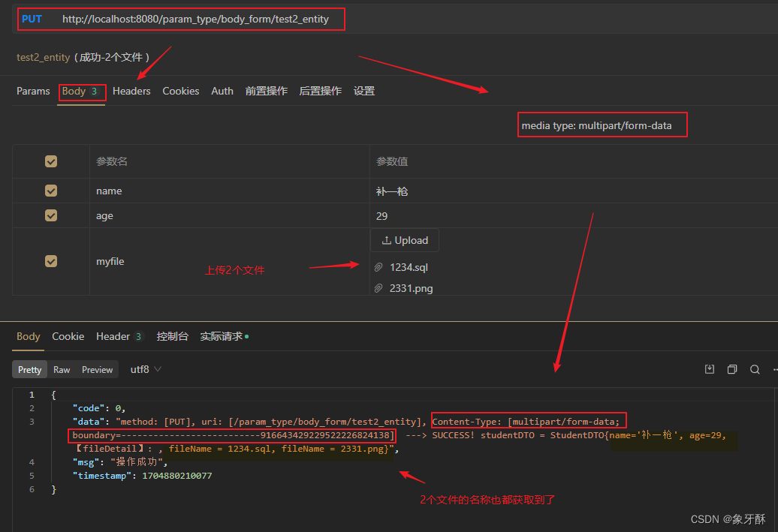Screen dimensions: 778x532
Task: Open the 前置操作 tab
Action: point(267,92)
